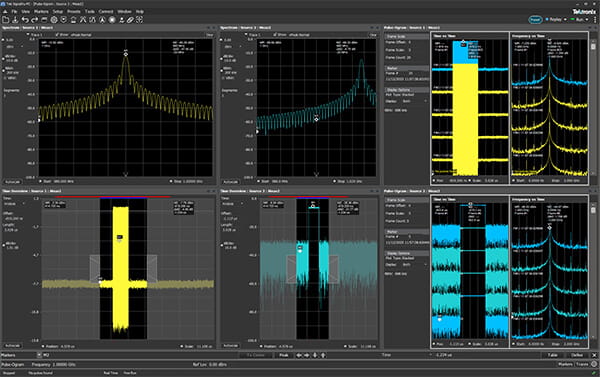Click the settings gear toolbar icon
600x377 pixels.
tap(54, 20)
